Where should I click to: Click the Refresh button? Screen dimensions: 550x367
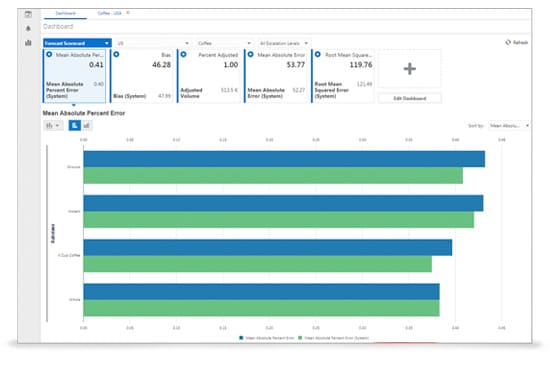click(517, 42)
